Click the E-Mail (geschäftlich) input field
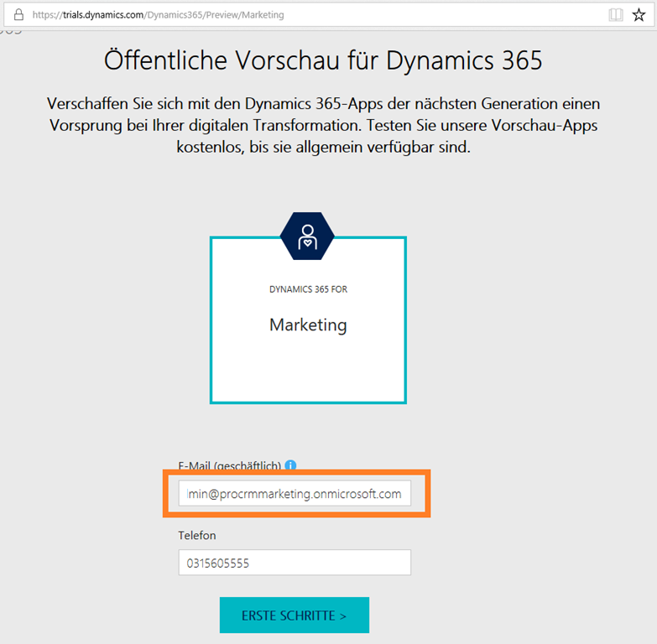Screen dimensions: 657x644 click(x=294, y=494)
